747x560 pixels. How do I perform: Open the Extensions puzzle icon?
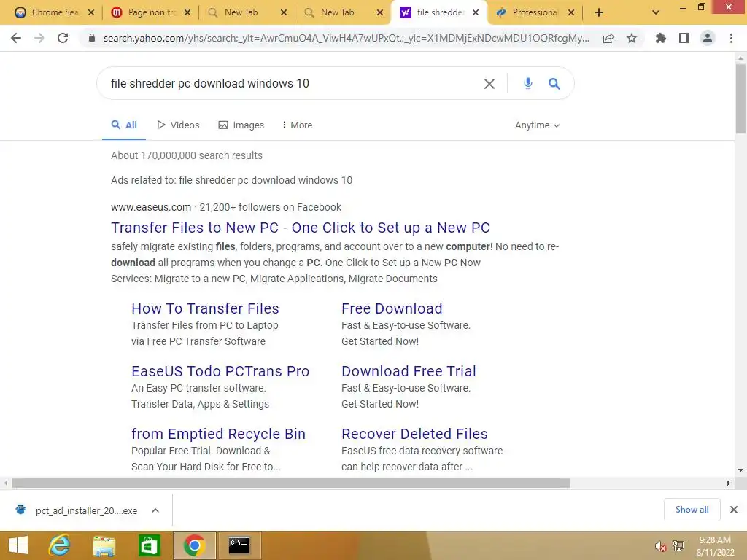[660, 38]
